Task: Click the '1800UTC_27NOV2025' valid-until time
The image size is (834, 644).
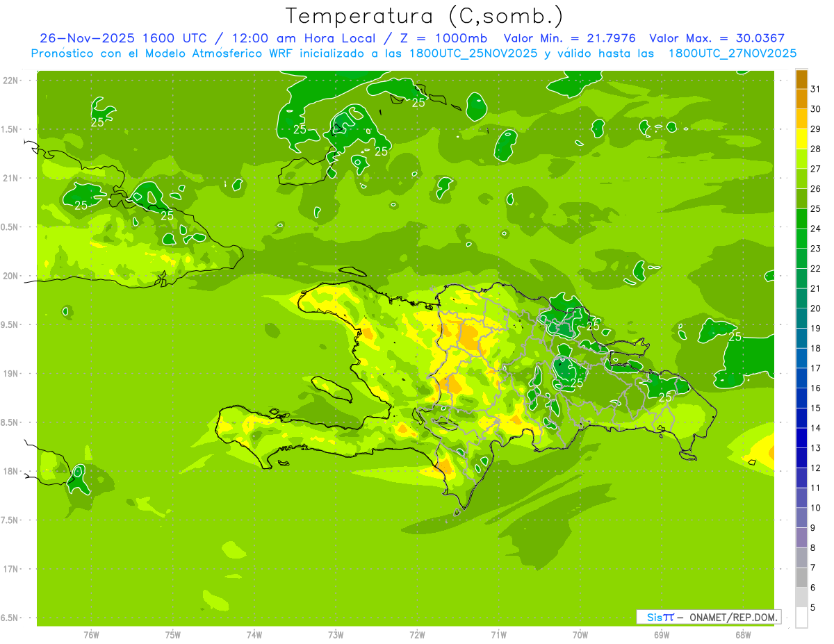Action: tap(732, 53)
